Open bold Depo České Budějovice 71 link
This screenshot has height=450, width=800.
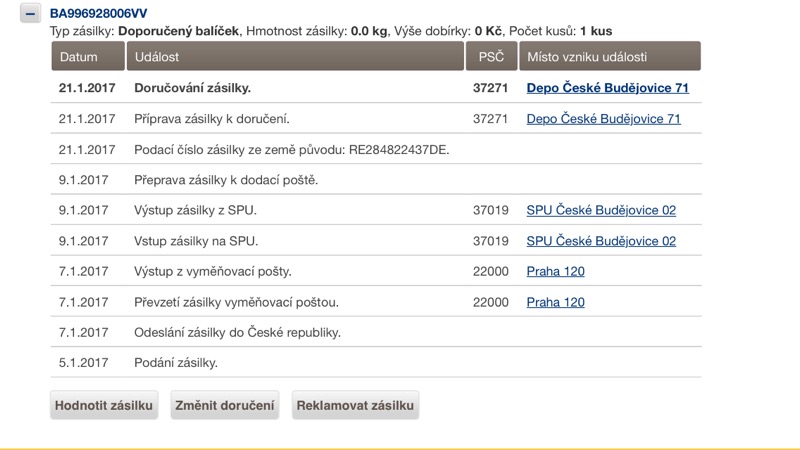(607, 88)
